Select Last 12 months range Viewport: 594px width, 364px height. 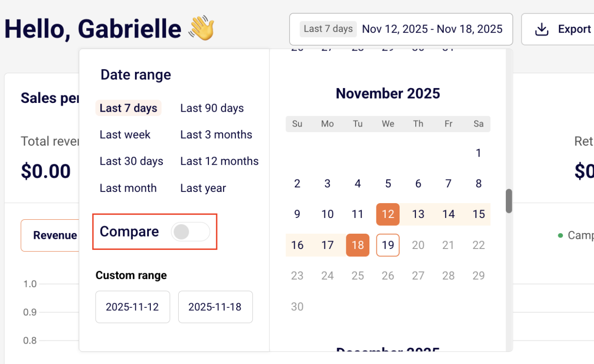tap(220, 161)
